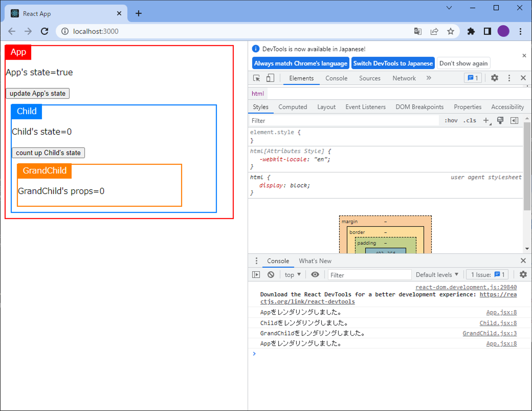Image resolution: width=532 pixels, height=411 pixels.
Task: Dismiss the Japanese language infobar
Action: tap(524, 55)
